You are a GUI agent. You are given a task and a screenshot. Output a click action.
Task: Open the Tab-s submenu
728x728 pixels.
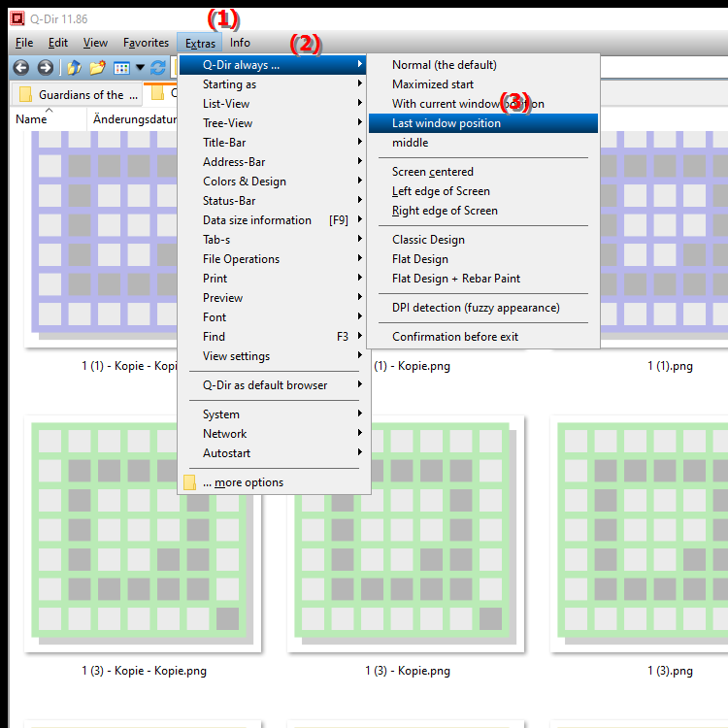(273, 240)
